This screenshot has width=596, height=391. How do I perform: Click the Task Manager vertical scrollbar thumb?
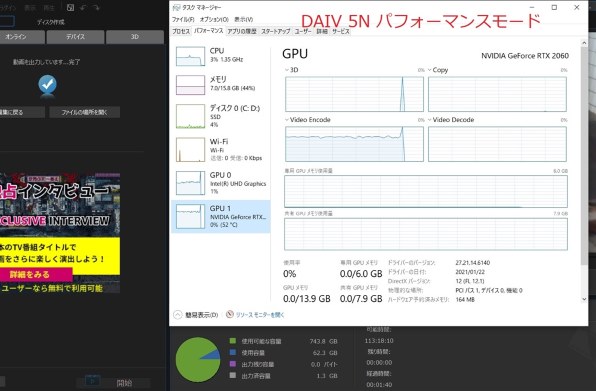(x=584, y=156)
